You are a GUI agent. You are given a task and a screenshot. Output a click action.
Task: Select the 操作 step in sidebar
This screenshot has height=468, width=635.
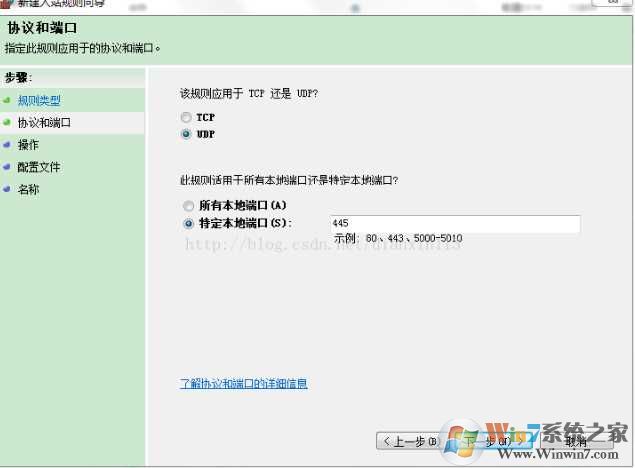point(28,145)
